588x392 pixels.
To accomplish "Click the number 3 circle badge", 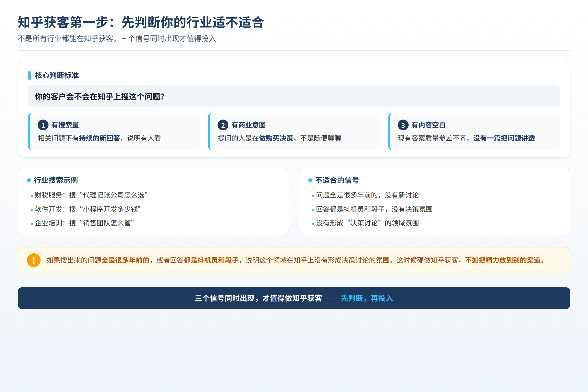I will [403, 125].
